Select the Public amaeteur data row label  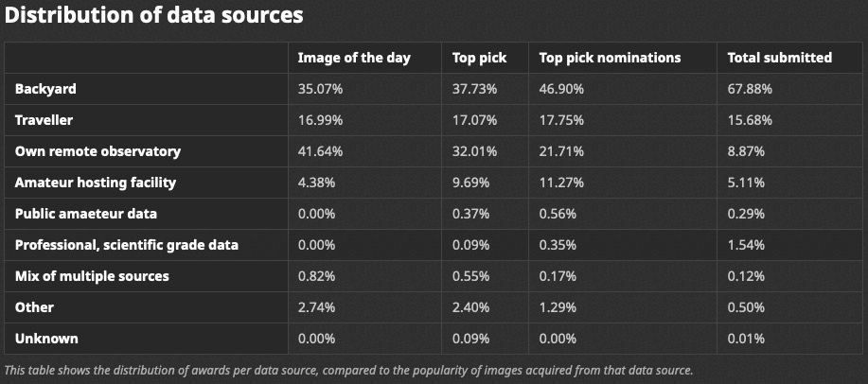point(86,214)
